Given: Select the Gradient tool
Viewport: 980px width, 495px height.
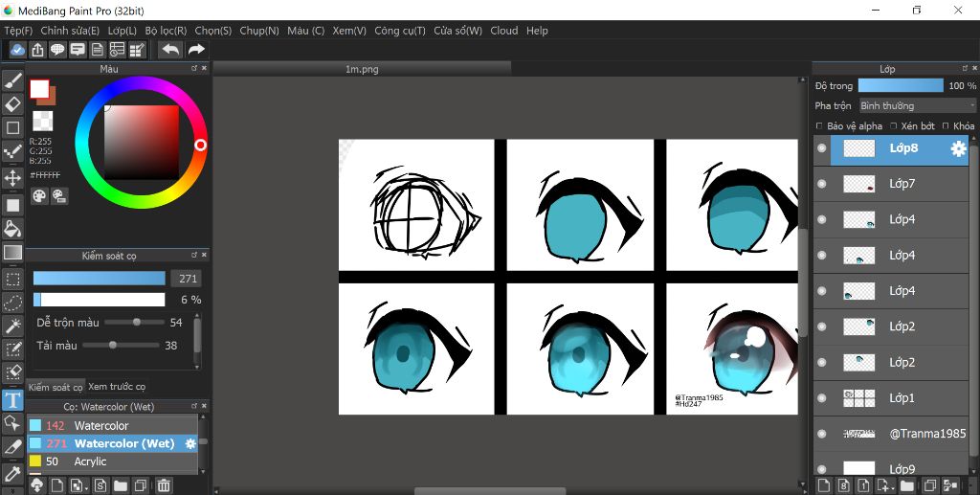Looking at the screenshot, I should click(x=12, y=253).
